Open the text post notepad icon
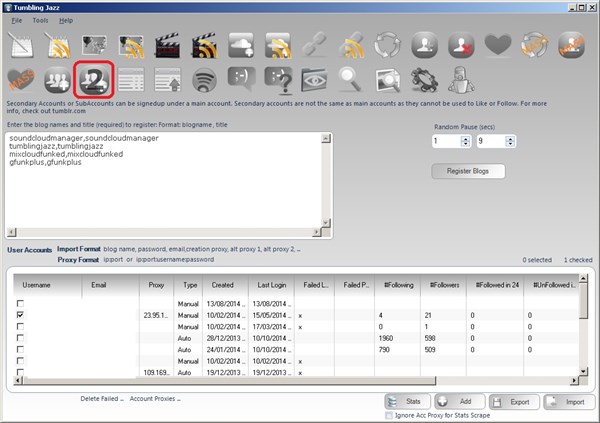This screenshot has height=423, width=600. [x=21, y=45]
